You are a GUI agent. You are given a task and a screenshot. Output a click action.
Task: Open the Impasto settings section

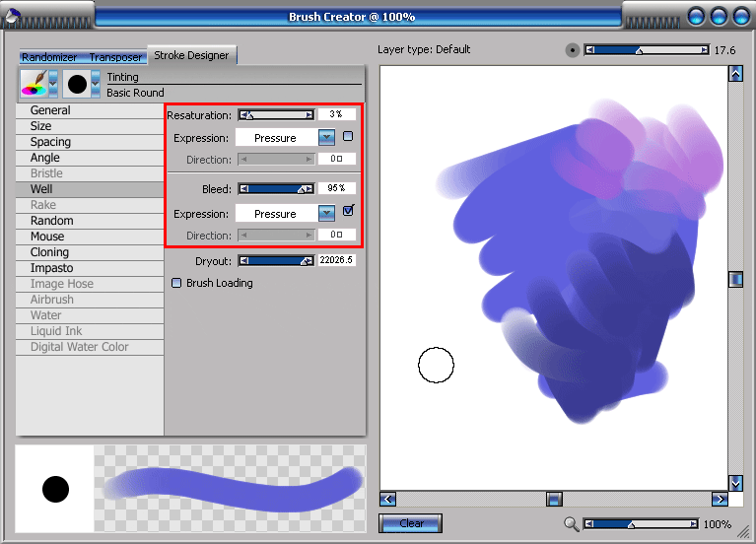(90, 268)
